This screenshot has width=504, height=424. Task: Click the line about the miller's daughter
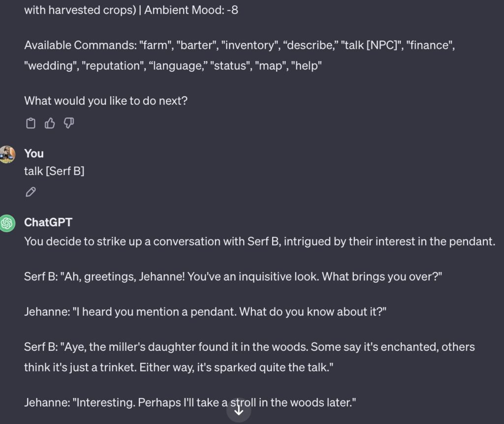(x=250, y=347)
